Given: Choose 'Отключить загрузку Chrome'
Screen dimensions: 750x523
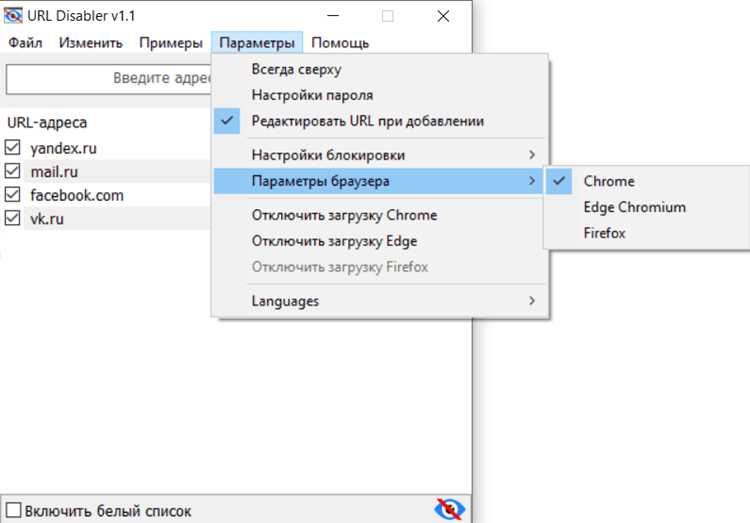Looking at the screenshot, I should point(380,215).
